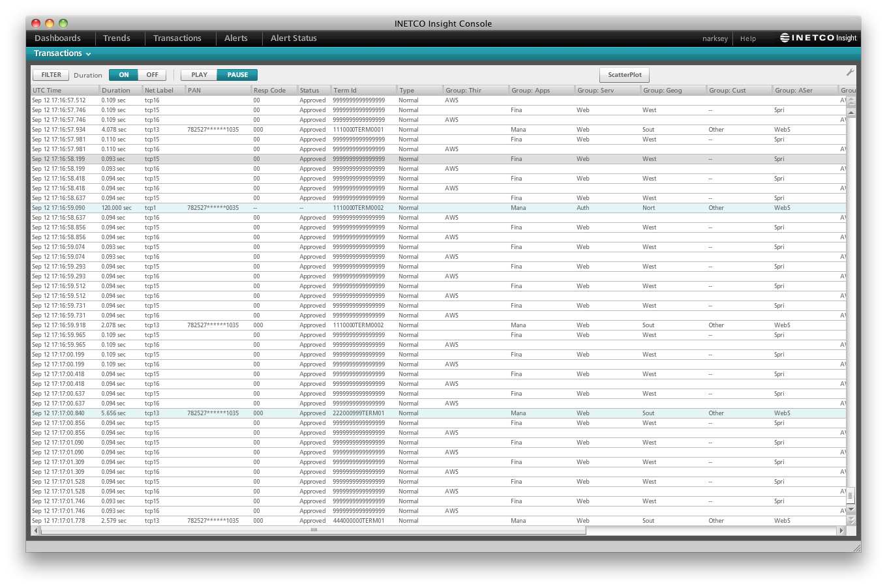Sort by Type column header
Viewport: 887px width, 588px height.
coord(419,90)
